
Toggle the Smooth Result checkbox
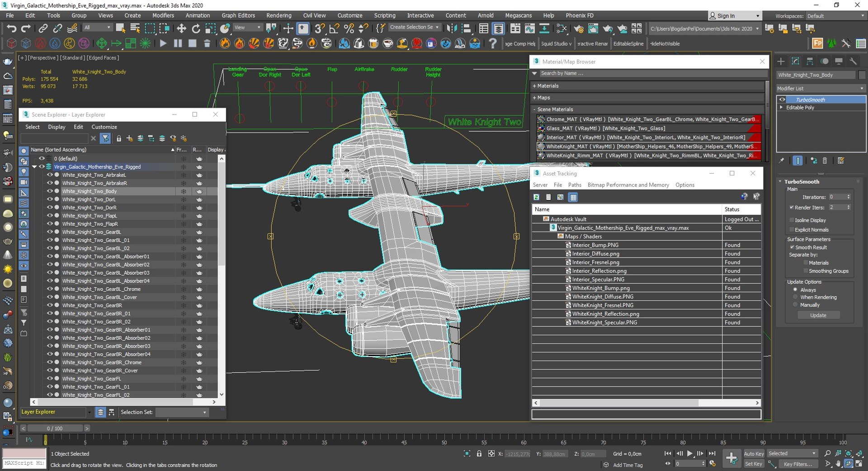pyautogui.click(x=792, y=247)
